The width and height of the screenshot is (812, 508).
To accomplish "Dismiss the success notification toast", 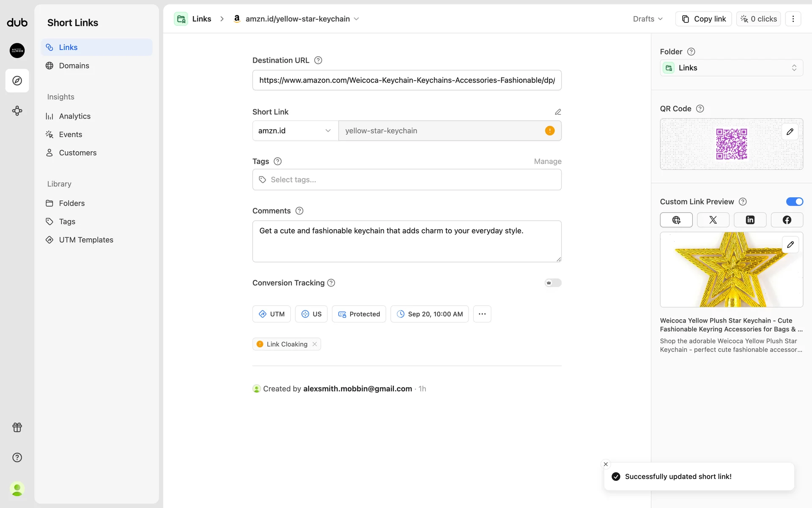I will (606, 464).
